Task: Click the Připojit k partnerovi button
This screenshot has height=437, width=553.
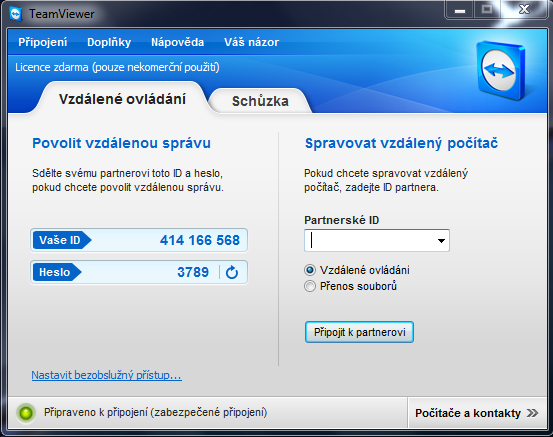Action: 359,332
